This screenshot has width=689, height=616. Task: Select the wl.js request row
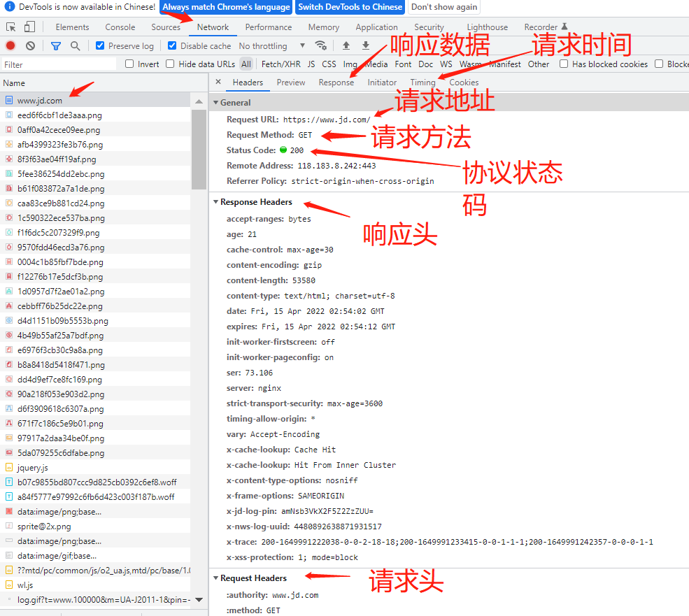coord(95,585)
